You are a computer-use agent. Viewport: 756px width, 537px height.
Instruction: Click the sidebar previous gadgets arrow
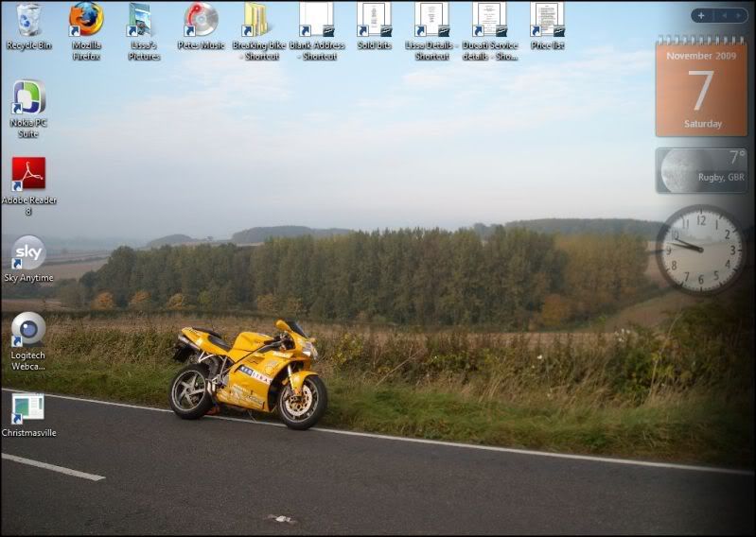point(724,15)
